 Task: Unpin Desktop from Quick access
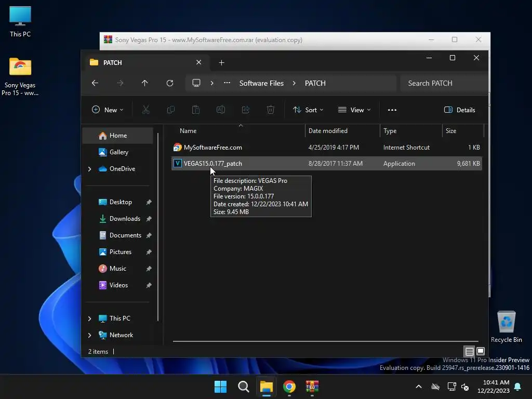point(149,202)
